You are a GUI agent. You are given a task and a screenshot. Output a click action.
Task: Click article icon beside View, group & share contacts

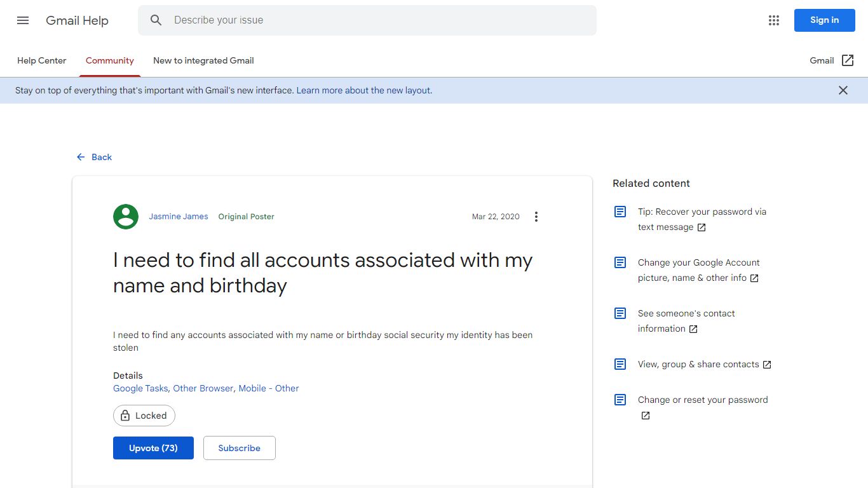pyautogui.click(x=620, y=364)
